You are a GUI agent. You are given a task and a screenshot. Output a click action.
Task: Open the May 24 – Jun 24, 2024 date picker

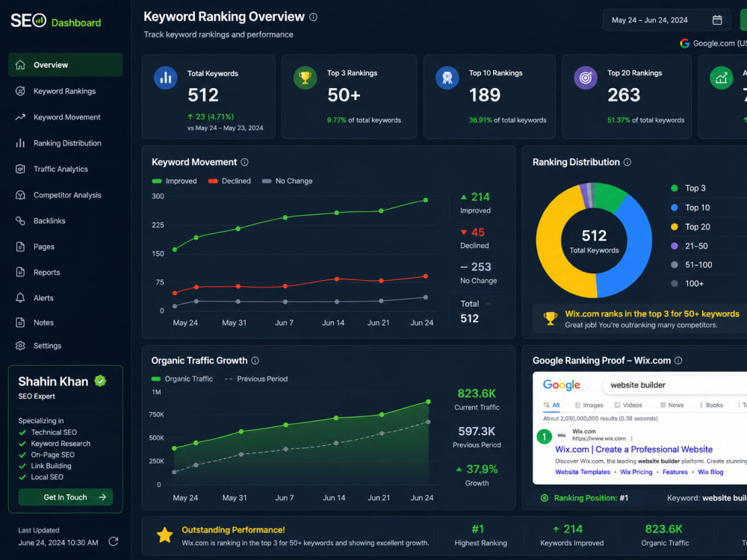click(666, 20)
